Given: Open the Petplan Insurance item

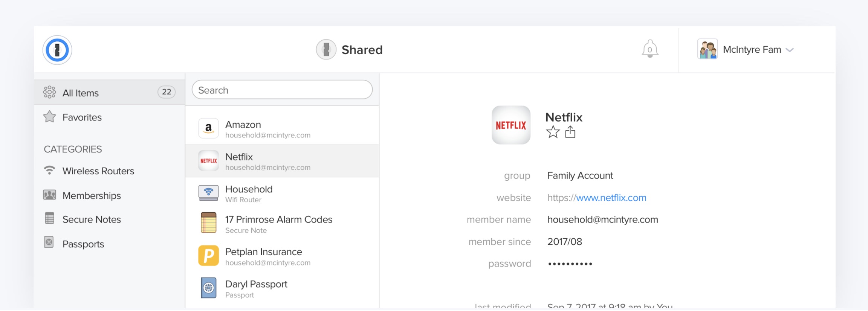Looking at the screenshot, I should (x=282, y=256).
